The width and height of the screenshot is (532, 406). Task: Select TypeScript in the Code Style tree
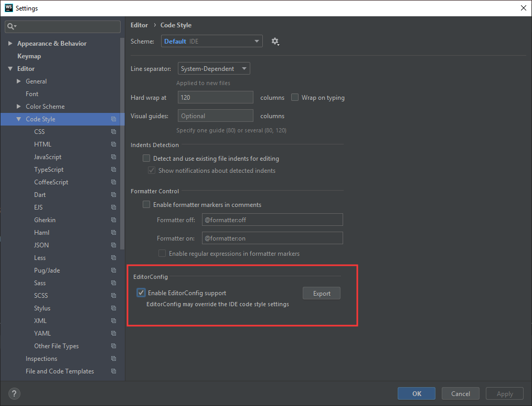[x=49, y=170]
